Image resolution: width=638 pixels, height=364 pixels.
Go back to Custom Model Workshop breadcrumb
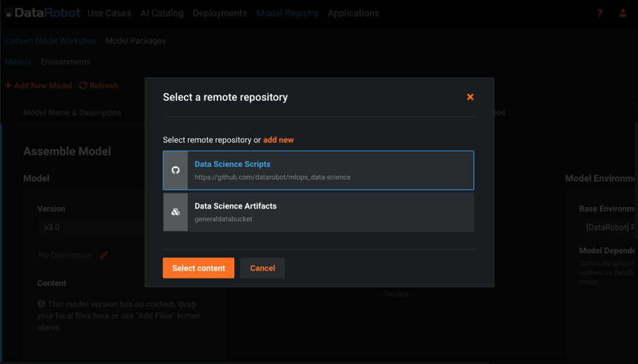pos(50,40)
